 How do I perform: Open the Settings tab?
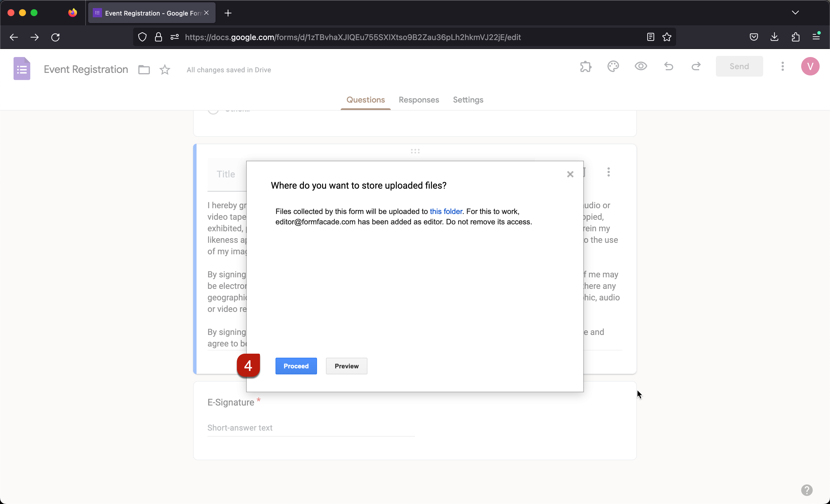click(468, 100)
